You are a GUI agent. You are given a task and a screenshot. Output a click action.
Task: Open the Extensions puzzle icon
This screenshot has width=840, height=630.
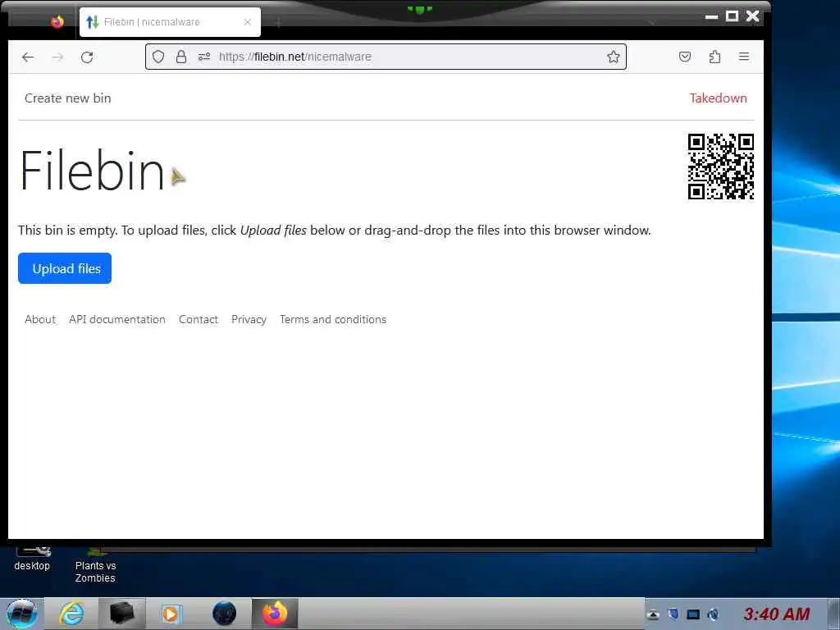(x=714, y=57)
